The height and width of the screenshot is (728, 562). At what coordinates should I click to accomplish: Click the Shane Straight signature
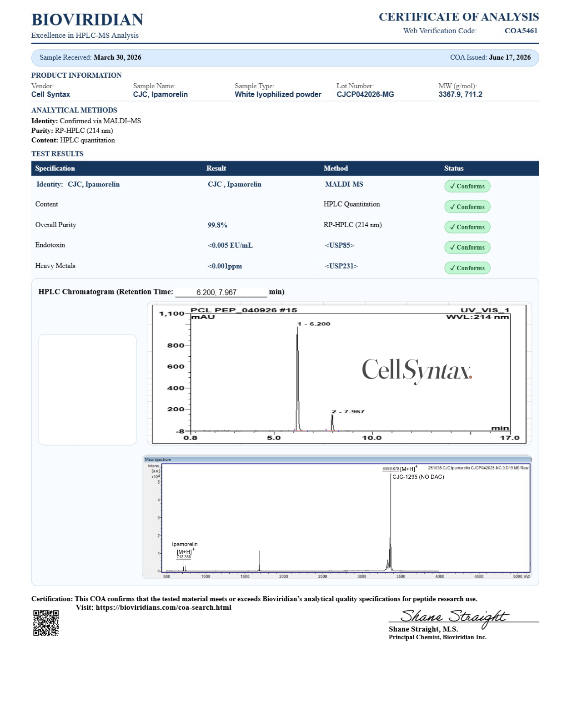coord(454,617)
